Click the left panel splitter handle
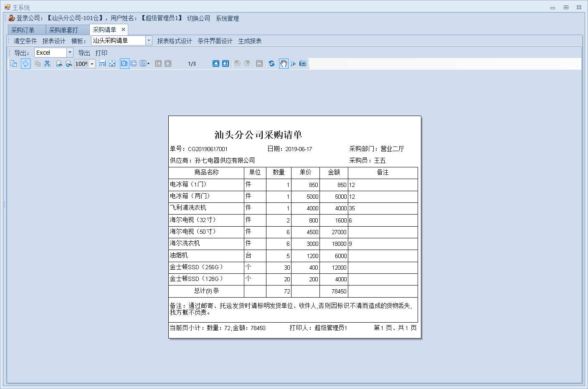Viewport: 588px width, 389px height. point(5,205)
